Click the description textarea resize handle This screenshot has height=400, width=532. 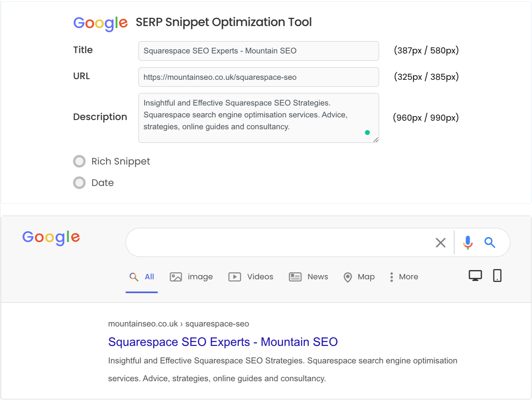tap(376, 140)
